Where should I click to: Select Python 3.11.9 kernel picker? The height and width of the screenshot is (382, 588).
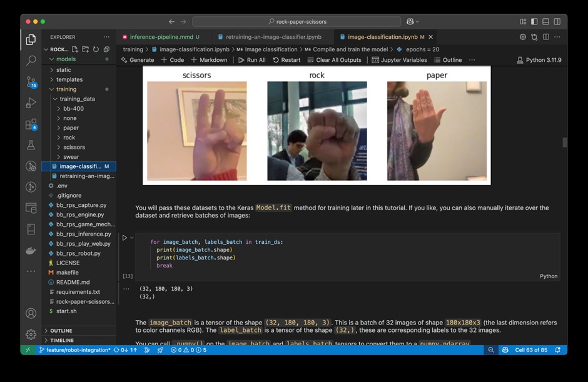point(539,60)
